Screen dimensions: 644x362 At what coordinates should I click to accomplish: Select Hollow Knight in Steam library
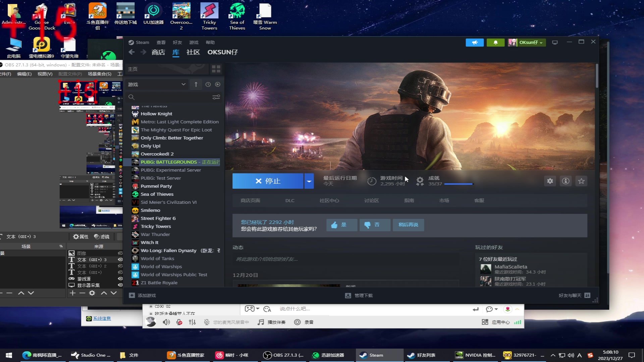156,114
